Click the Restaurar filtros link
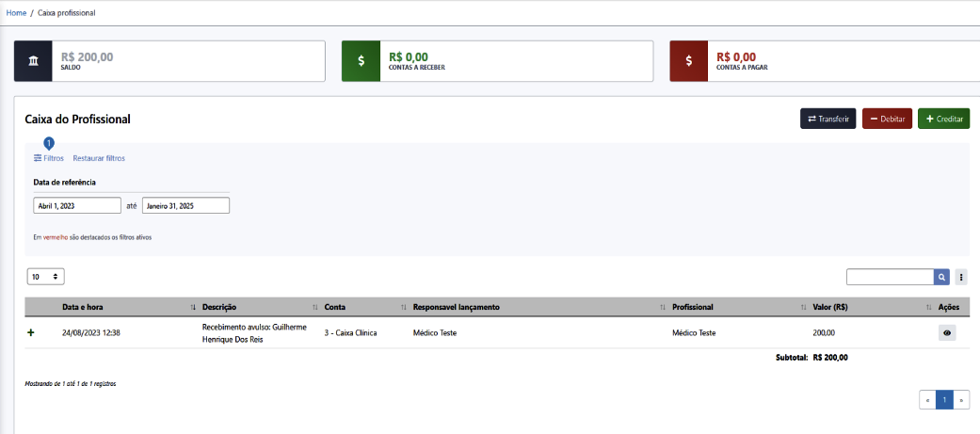This screenshot has height=434, width=980. point(99,158)
